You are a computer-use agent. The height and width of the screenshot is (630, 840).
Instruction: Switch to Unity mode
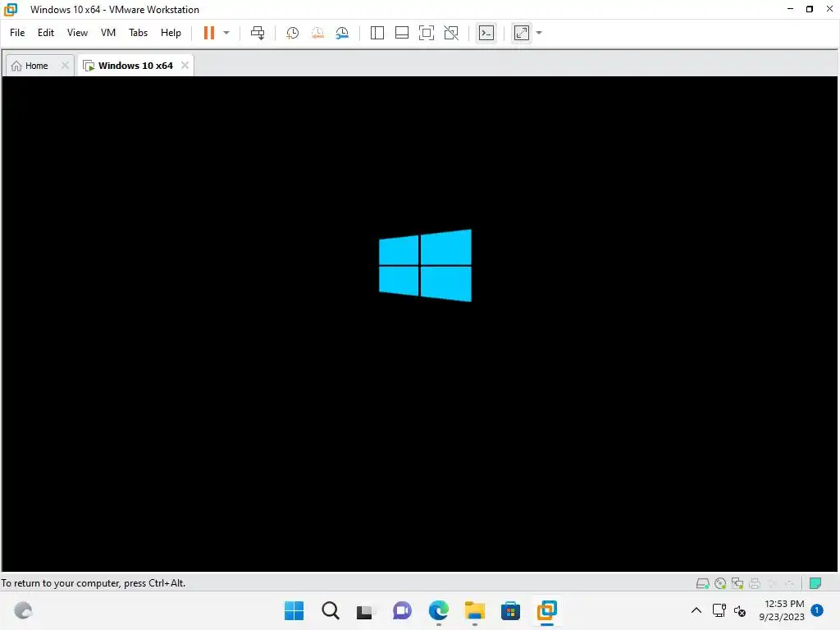tap(452, 33)
